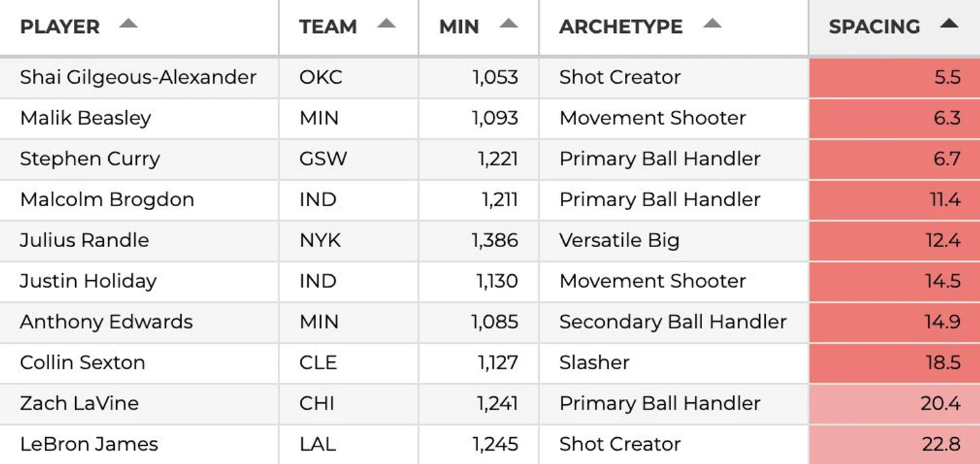The image size is (980, 464).
Task: Sort table by PLAYER header text
Action: click(x=60, y=27)
